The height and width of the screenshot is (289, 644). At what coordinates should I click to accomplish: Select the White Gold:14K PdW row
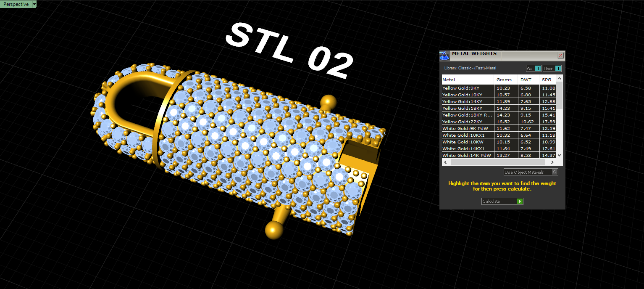click(499, 155)
